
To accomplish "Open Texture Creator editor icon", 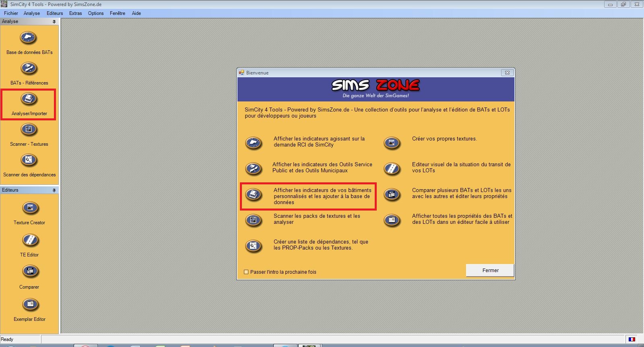I will click(30, 208).
